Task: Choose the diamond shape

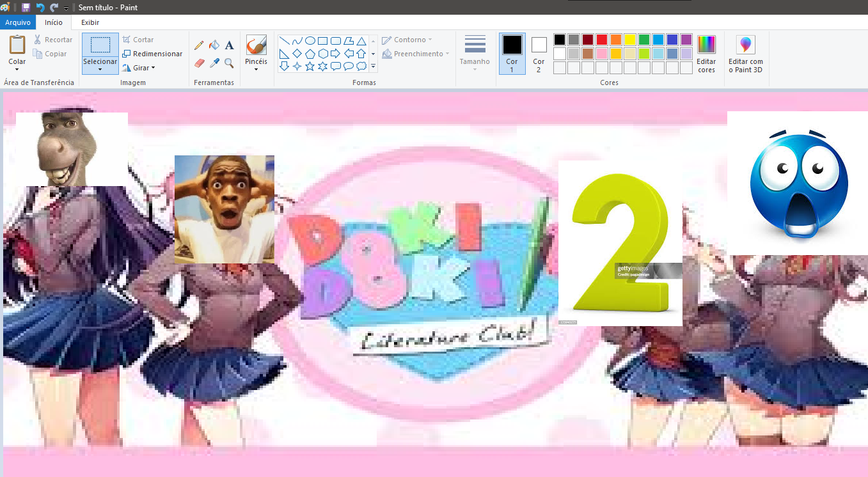Action: point(297,53)
